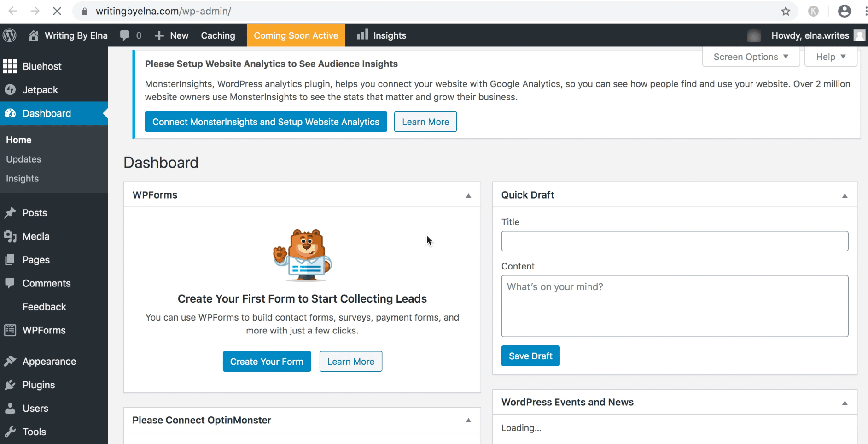Expand the Screen Options dropdown
The image size is (868, 444).
pos(750,57)
